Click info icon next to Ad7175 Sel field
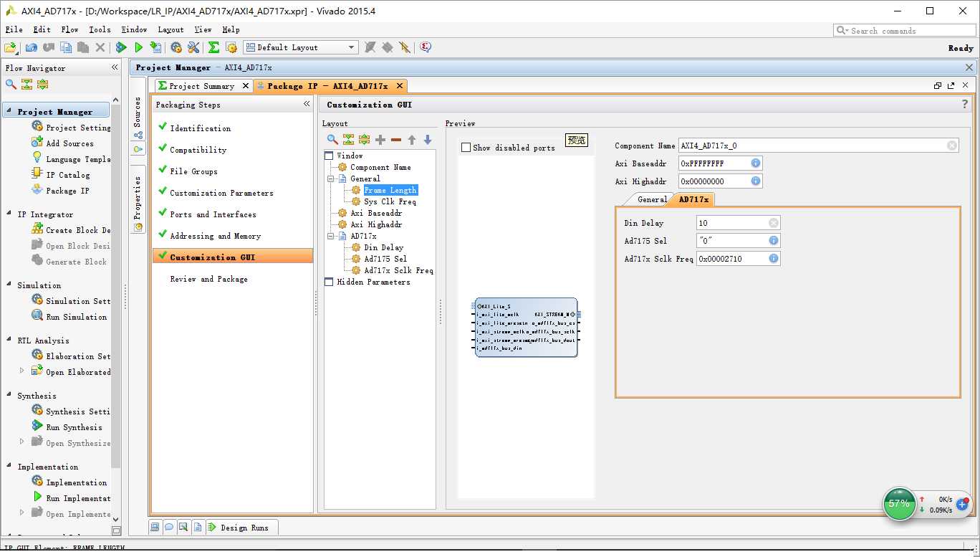The height and width of the screenshot is (557, 980). tap(773, 241)
